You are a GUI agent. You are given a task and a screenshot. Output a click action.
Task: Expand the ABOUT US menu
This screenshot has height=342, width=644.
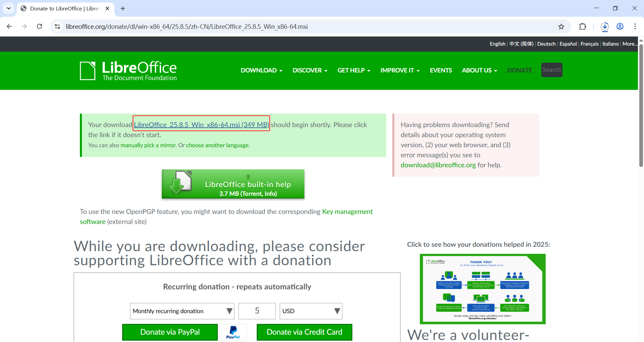tap(479, 70)
